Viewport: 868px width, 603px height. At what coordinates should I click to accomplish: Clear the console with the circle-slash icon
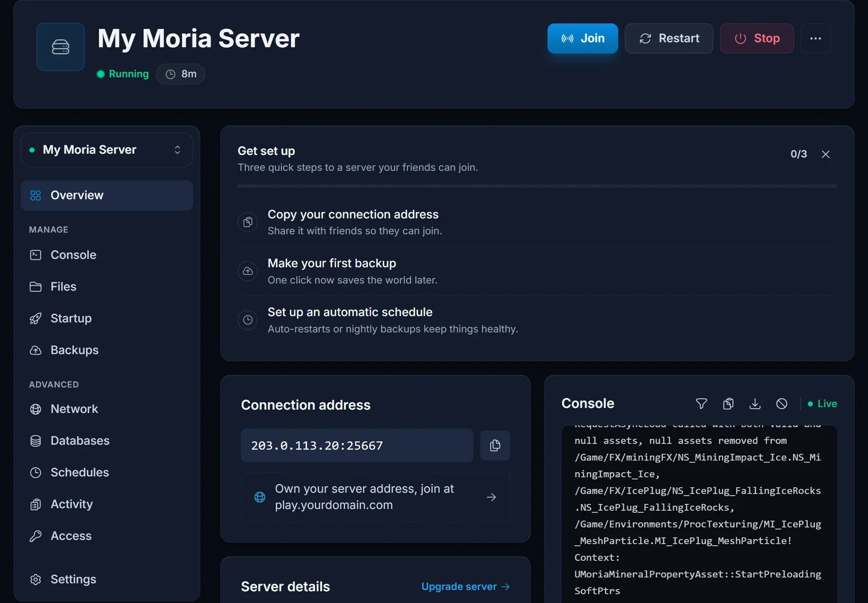(x=781, y=404)
